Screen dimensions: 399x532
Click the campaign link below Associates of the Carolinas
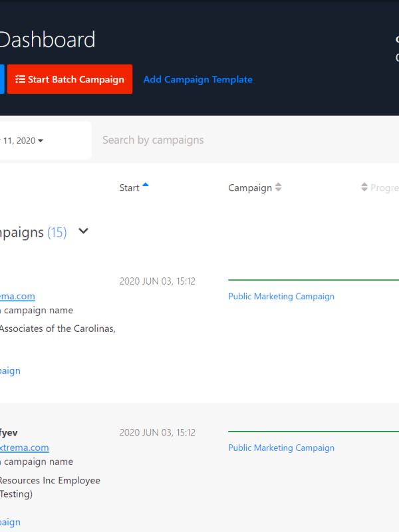pyautogui.click(x=10, y=371)
